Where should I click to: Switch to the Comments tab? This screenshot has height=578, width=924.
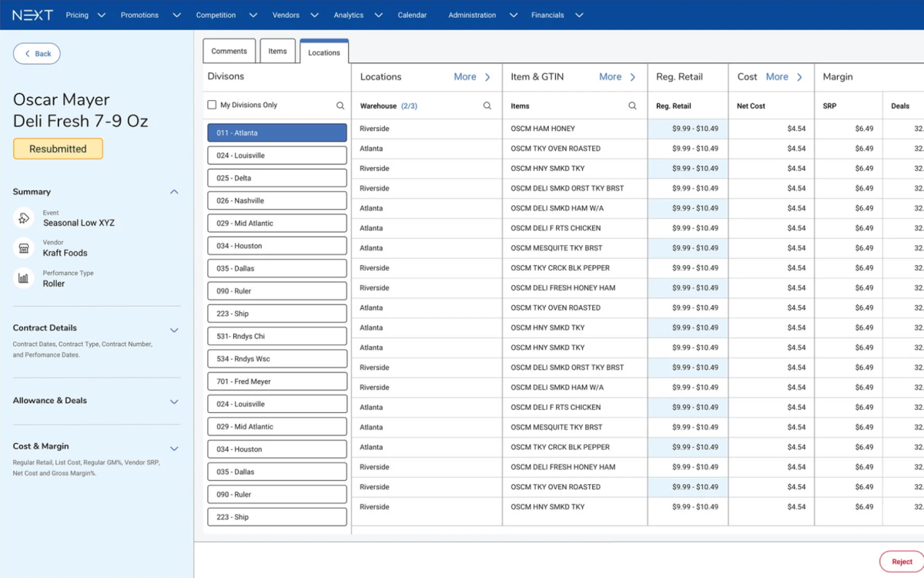point(229,52)
